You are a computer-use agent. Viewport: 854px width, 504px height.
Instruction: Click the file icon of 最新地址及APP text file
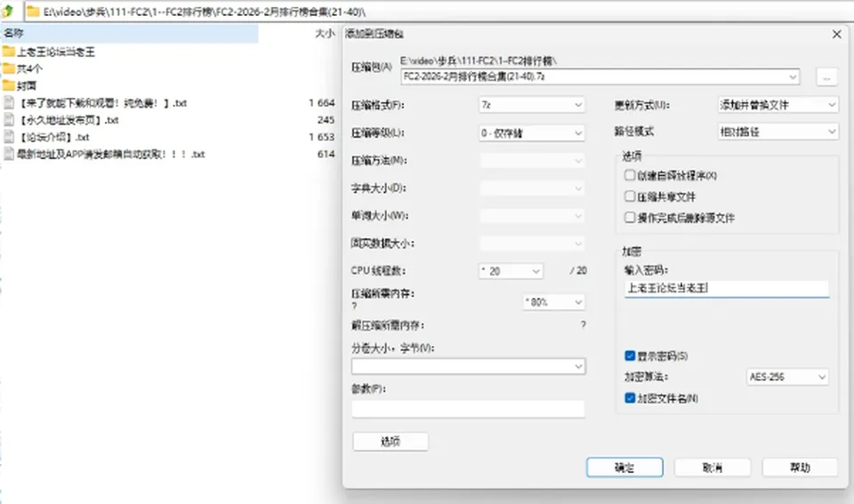9,154
